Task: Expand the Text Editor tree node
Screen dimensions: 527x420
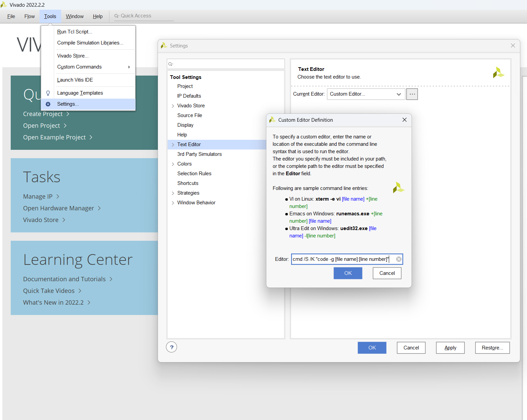Action: pyautogui.click(x=173, y=145)
